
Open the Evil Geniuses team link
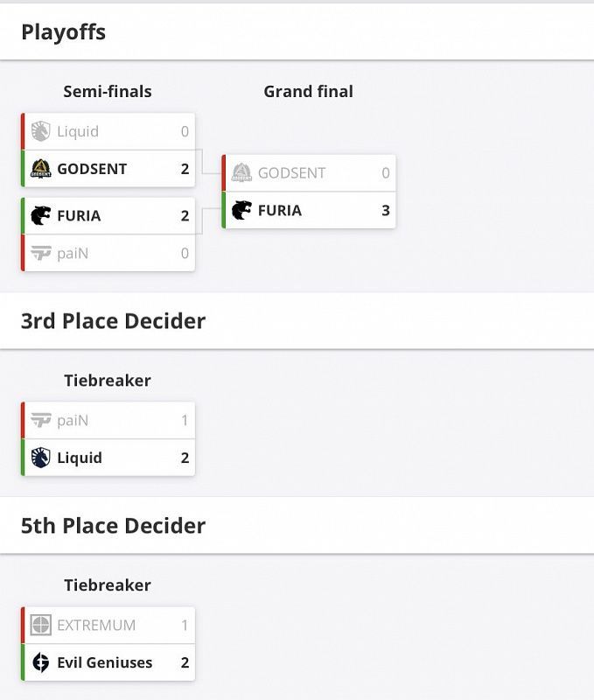pos(104,662)
